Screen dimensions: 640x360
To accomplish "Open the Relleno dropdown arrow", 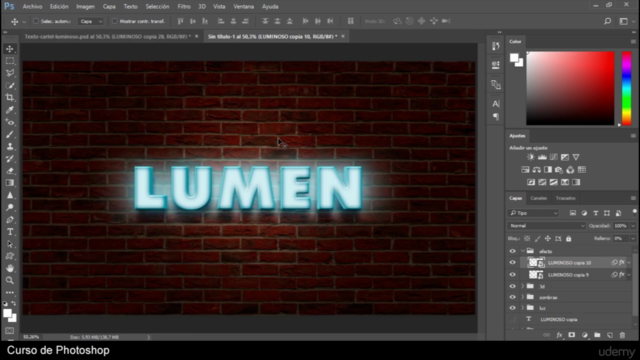I will (x=633, y=239).
